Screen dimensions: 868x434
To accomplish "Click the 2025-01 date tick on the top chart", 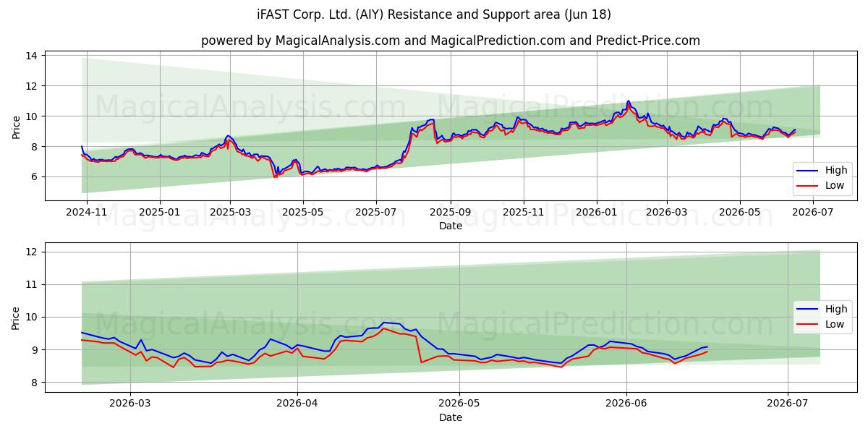I will tap(159, 212).
